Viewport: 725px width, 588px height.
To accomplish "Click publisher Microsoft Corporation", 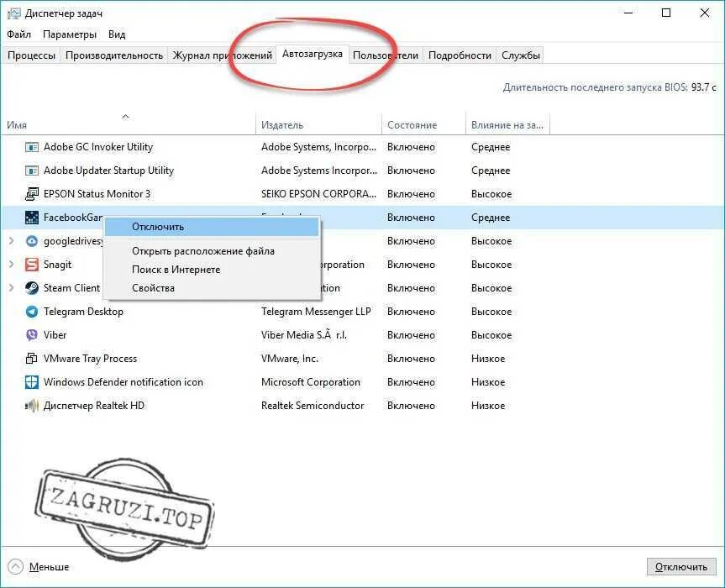I will 310,382.
